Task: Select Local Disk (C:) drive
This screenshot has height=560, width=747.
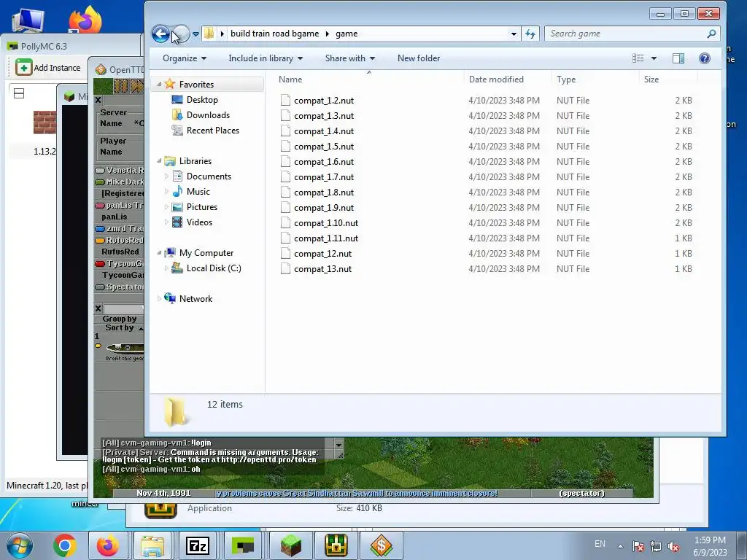Action: click(214, 268)
